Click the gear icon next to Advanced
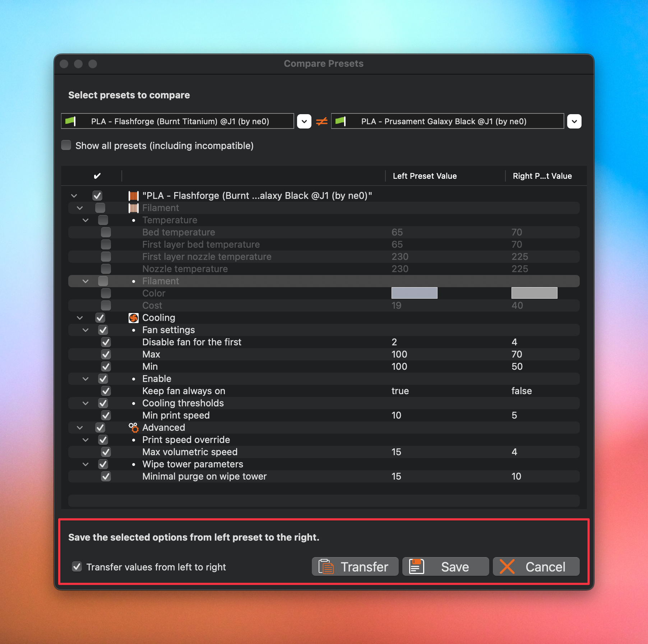This screenshot has width=648, height=644. pyautogui.click(x=133, y=428)
